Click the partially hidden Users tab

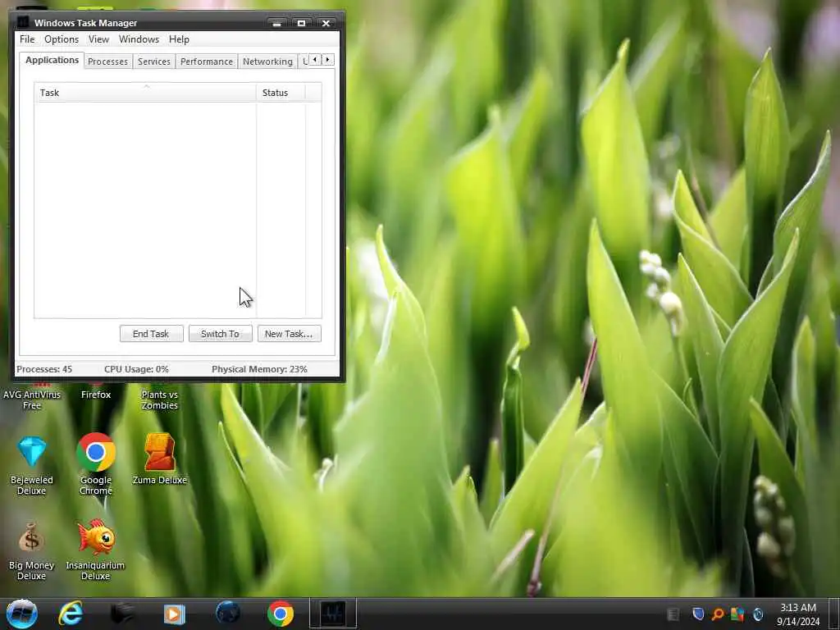[x=304, y=62]
